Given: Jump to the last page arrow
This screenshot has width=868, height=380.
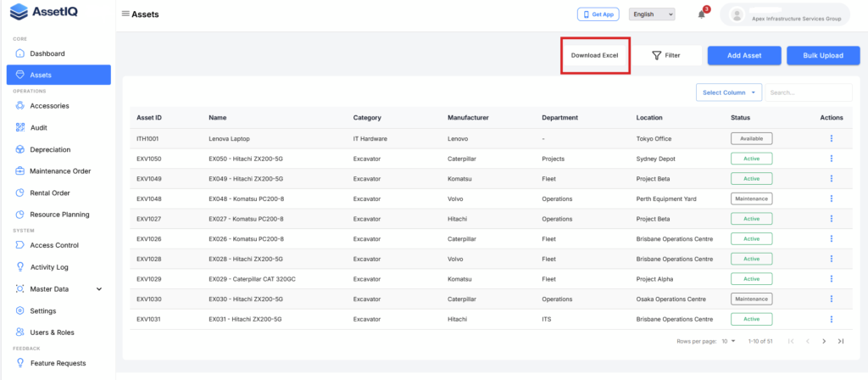Looking at the screenshot, I should (x=841, y=341).
